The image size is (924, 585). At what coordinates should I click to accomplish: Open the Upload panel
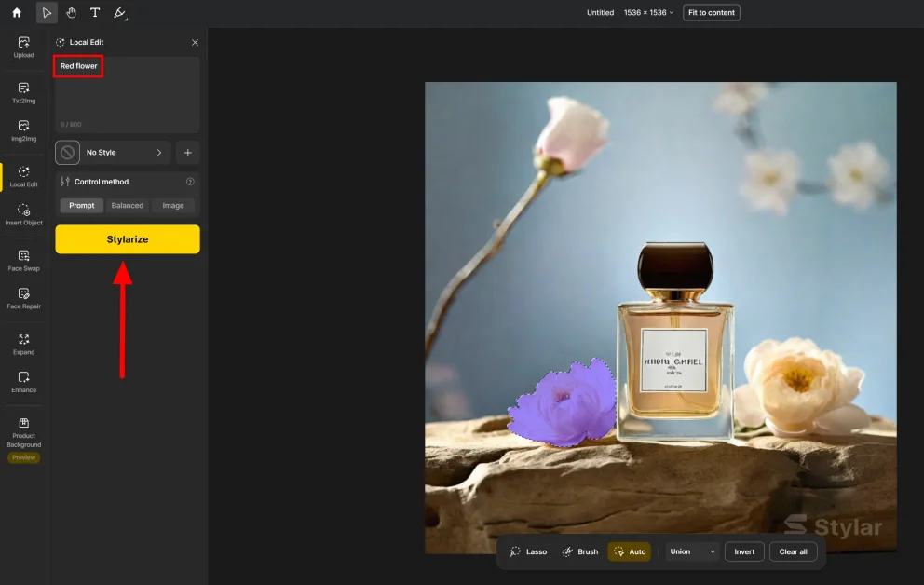[23, 47]
